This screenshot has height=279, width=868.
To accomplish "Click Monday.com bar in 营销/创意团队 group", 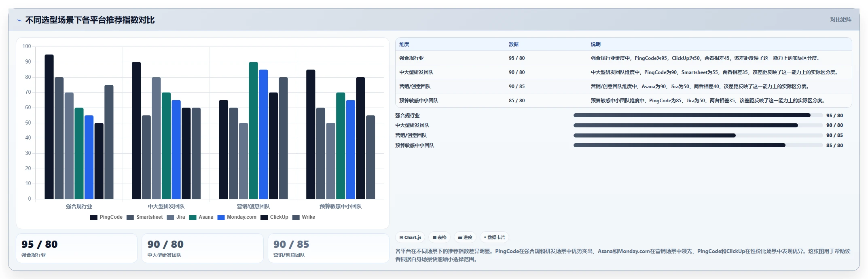I will pyautogui.click(x=263, y=134).
